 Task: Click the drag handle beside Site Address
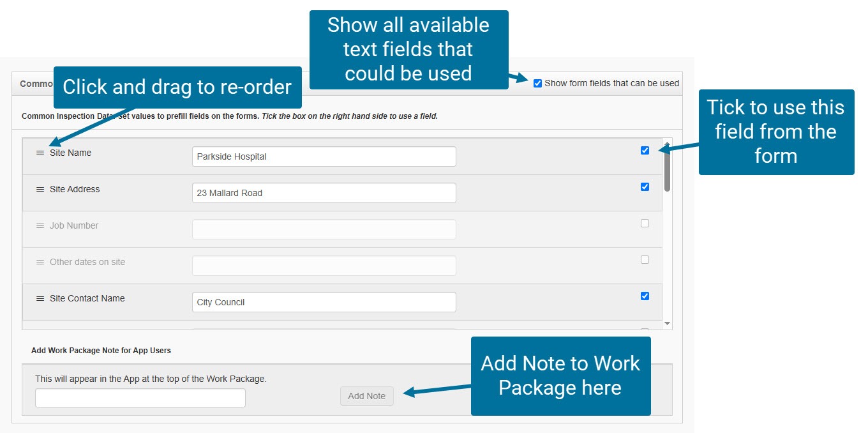[40, 190]
